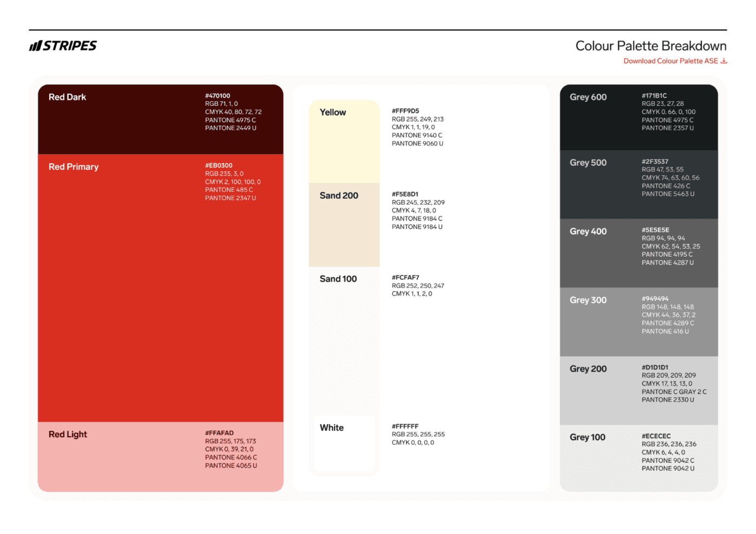Click the #FFF9D5 hex code text
Screen dimensions: 756x534
pyautogui.click(x=406, y=111)
